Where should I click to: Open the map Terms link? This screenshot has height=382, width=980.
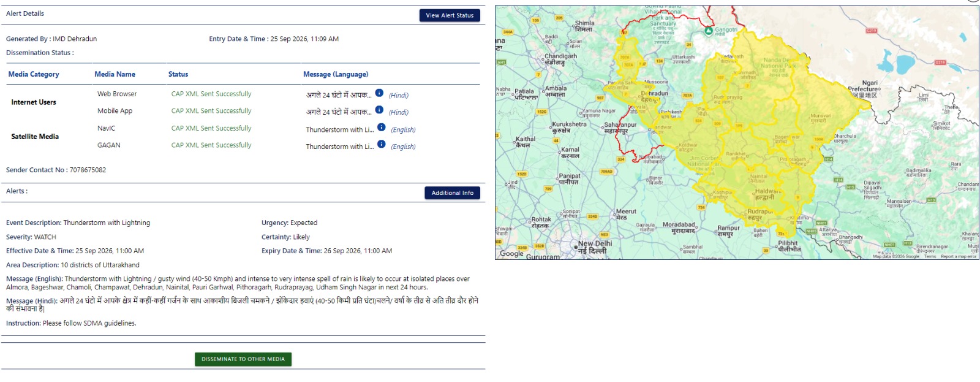(930, 256)
